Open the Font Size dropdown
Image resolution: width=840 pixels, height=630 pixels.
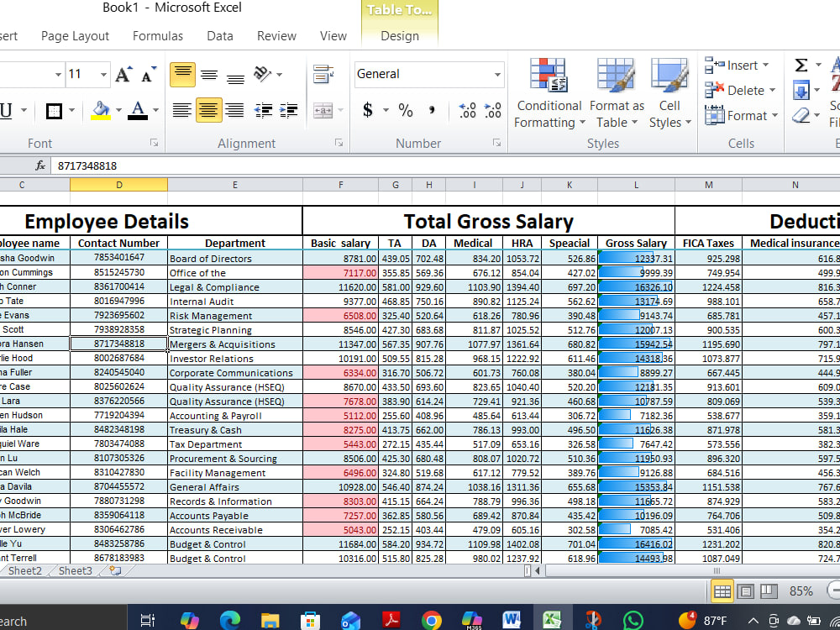[102, 75]
